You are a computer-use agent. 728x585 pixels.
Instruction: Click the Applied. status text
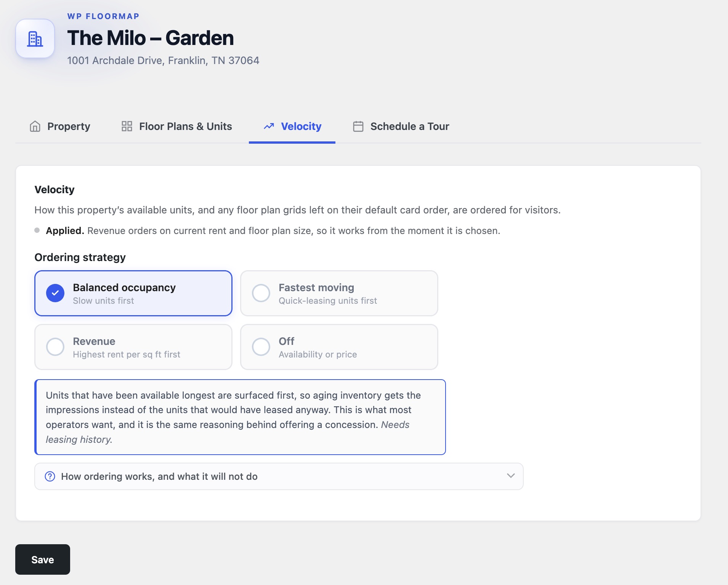pyautogui.click(x=65, y=231)
